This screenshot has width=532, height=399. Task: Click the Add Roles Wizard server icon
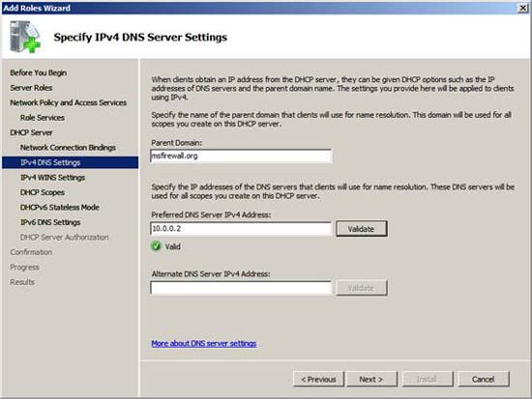(x=25, y=37)
